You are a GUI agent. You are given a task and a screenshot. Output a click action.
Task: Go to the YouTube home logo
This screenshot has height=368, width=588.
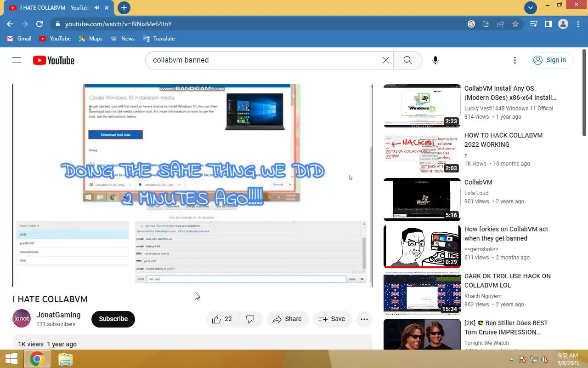54,60
